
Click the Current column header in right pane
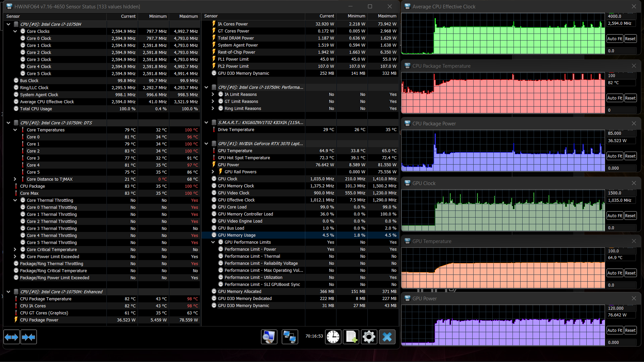pos(326,16)
